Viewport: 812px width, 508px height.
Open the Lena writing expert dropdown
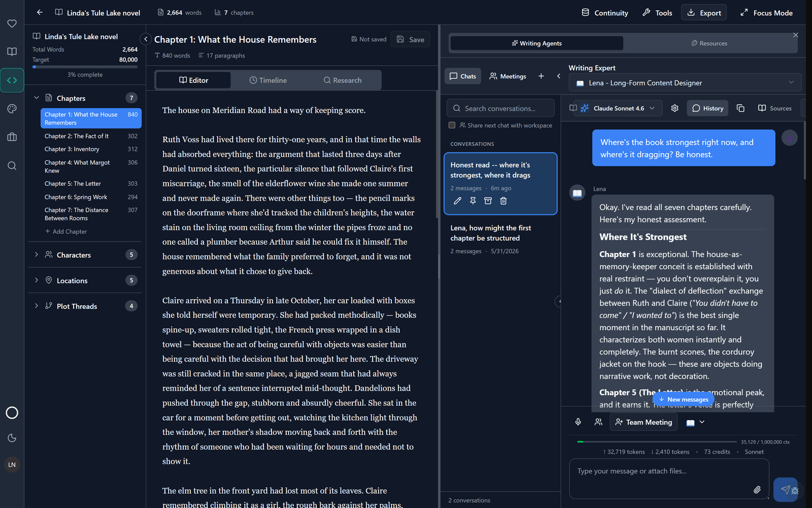click(685, 83)
